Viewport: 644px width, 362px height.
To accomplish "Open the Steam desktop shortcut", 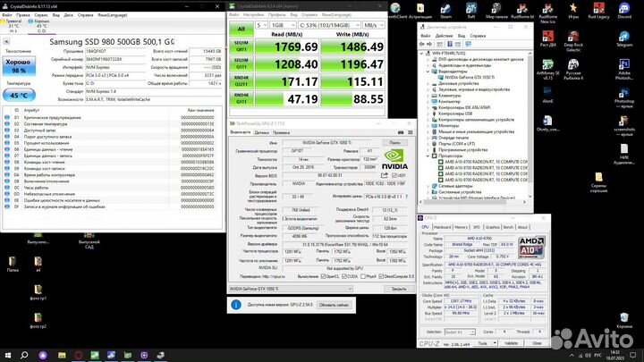I will (445, 11).
